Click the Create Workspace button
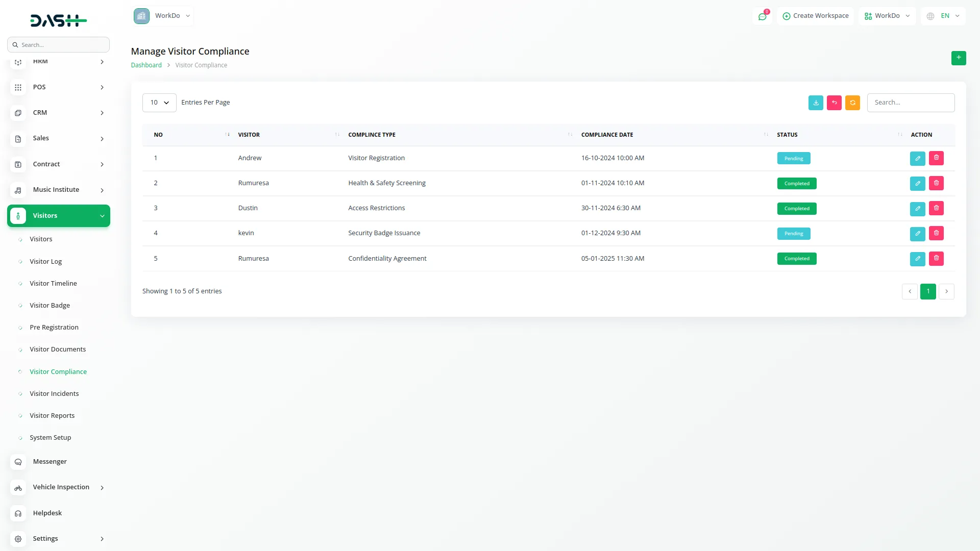 click(x=815, y=16)
